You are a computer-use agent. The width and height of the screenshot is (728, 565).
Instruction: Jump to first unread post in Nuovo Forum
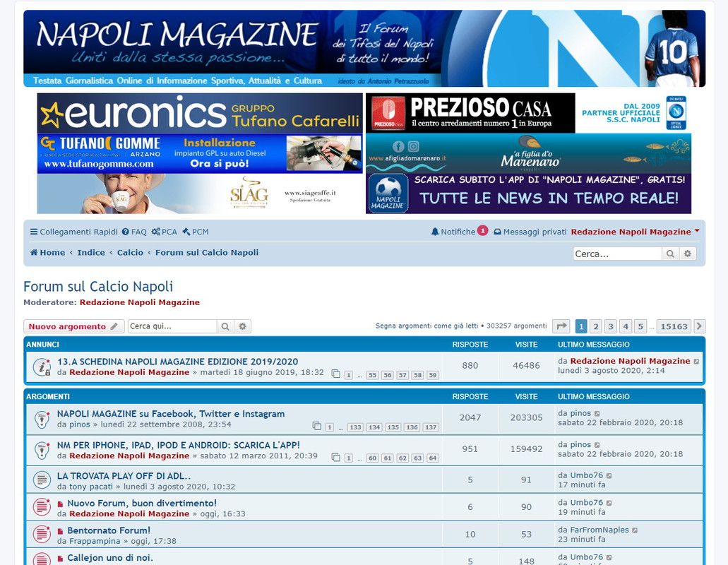[60, 504]
